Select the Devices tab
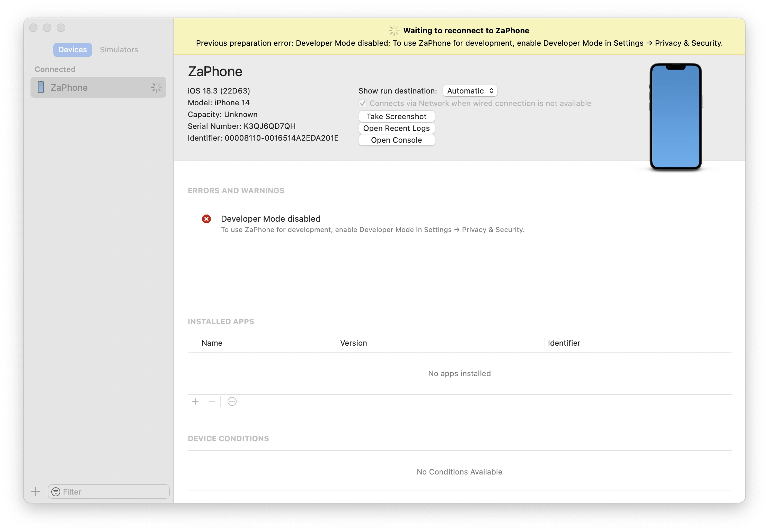769x532 pixels. point(72,50)
